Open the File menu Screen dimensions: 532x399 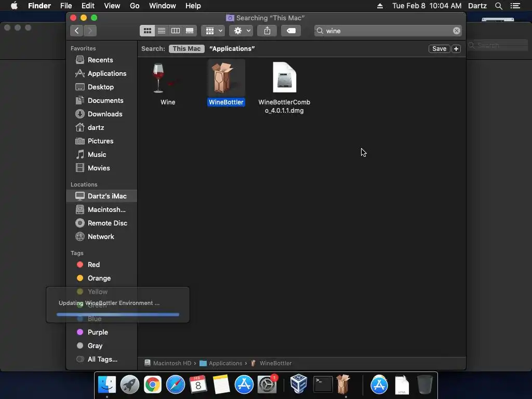coord(66,6)
